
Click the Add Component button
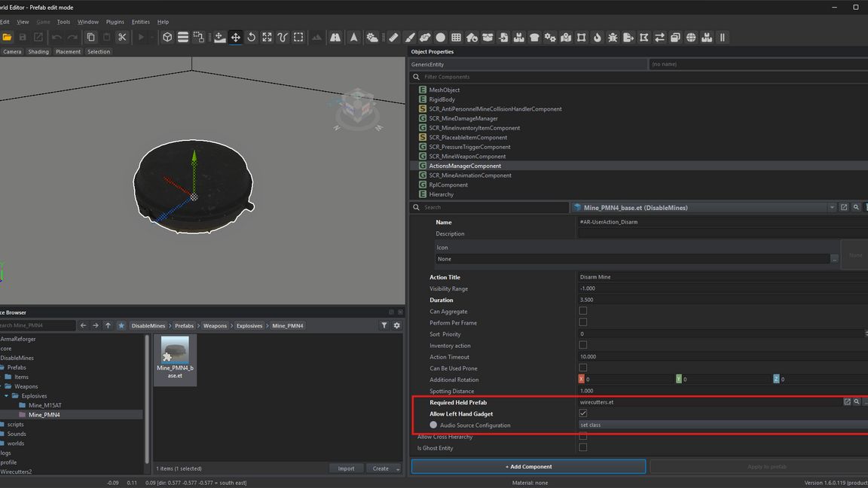tap(528, 466)
